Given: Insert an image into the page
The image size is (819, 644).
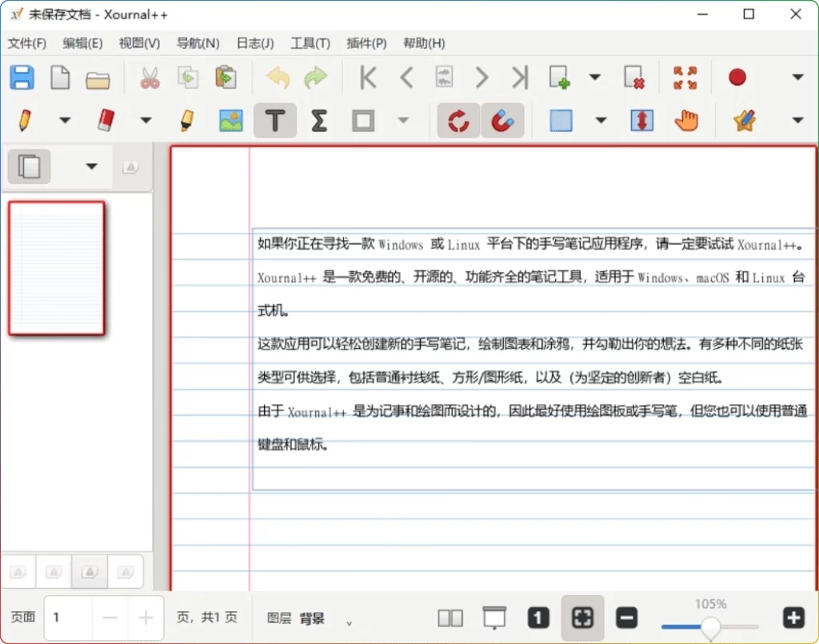Looking at the screenshot, I should pos(230,120).
